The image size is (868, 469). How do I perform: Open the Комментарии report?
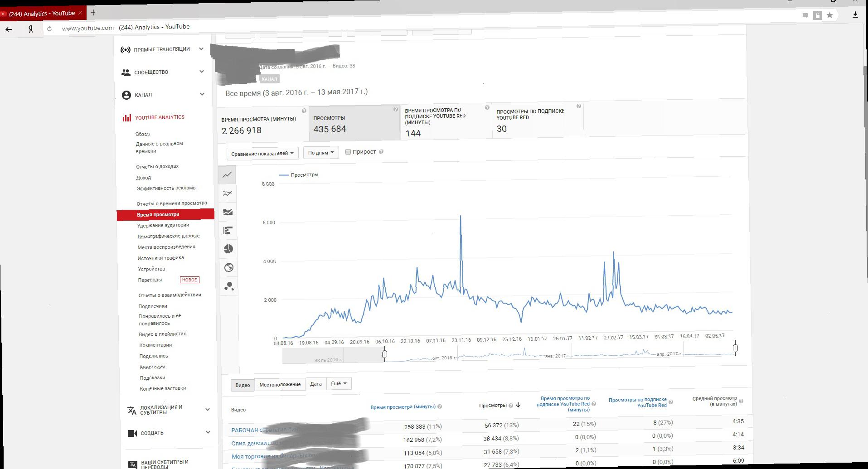[155, 345]
